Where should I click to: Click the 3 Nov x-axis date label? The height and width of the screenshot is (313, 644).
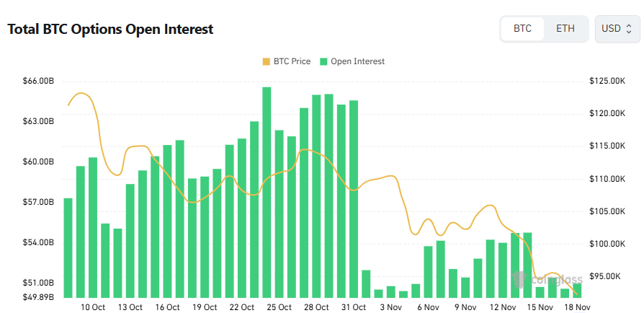[x=392, y=307]
